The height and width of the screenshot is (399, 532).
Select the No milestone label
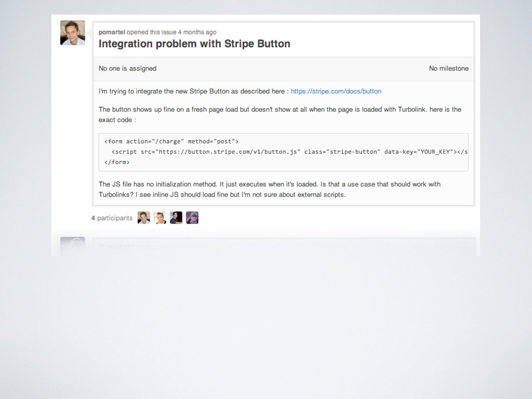coord(448,69)
